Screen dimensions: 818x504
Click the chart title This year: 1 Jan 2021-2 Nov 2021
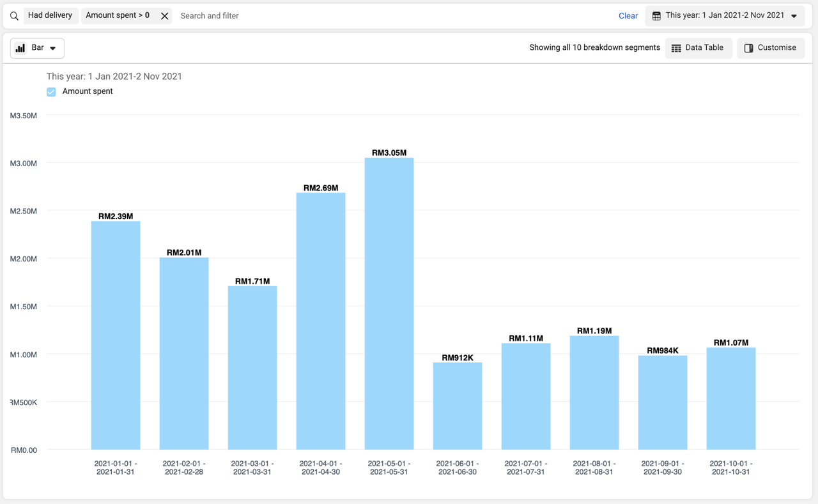[114, 76]
